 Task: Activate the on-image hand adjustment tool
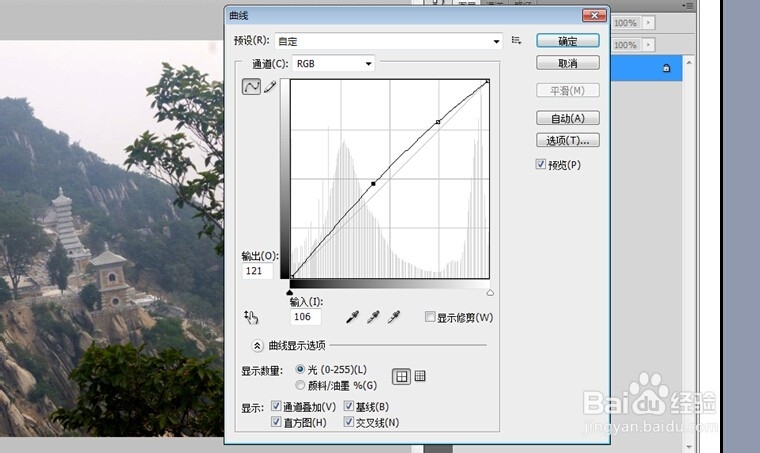point(251,317)
